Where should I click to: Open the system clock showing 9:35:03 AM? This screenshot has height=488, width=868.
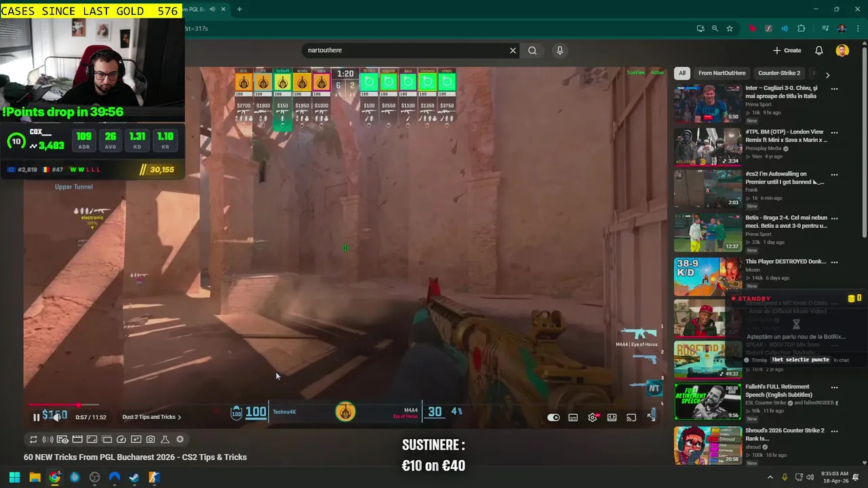tap(835, 477)
